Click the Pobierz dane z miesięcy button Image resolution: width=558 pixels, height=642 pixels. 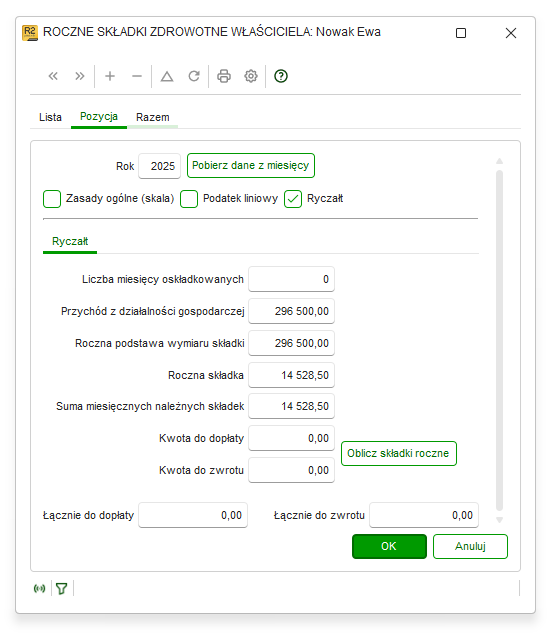(251, 165)
